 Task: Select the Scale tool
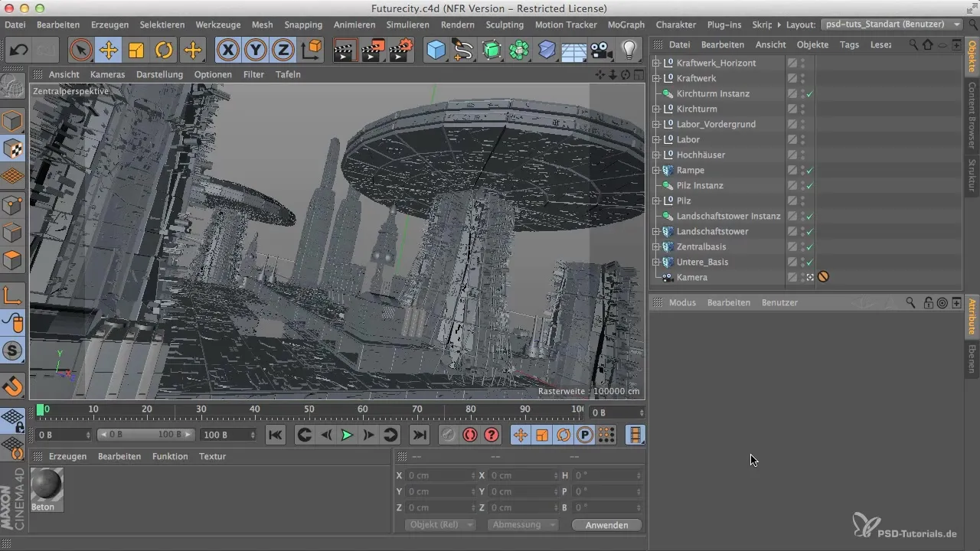[136, 51]
